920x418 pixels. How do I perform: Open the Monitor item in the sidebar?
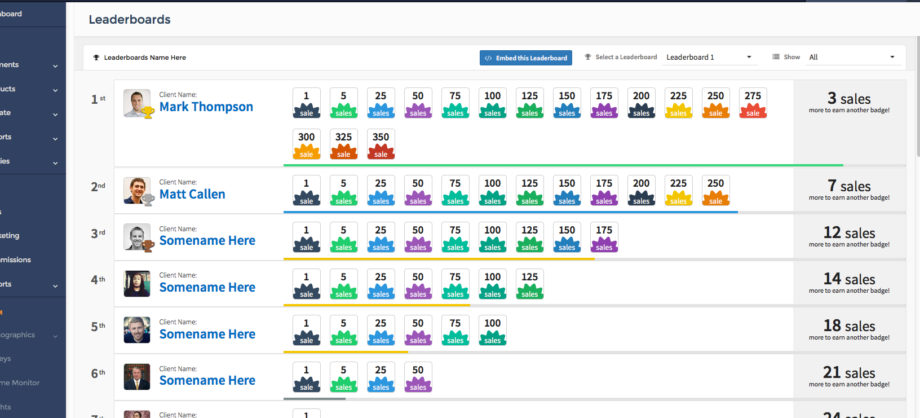(x=28, y=381)
